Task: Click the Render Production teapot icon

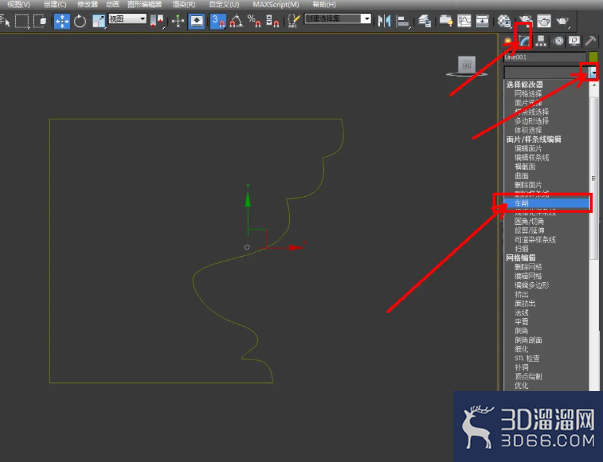Action: click(x=563, y=21)
